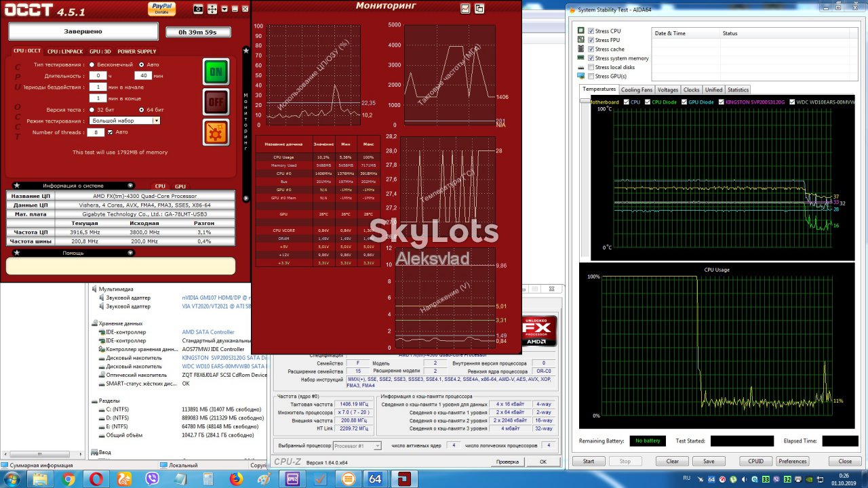The width and height of the screenshot is (868, 488).
Task: Toggle the Авто threads checkbox
Action: tap(110, 132)
